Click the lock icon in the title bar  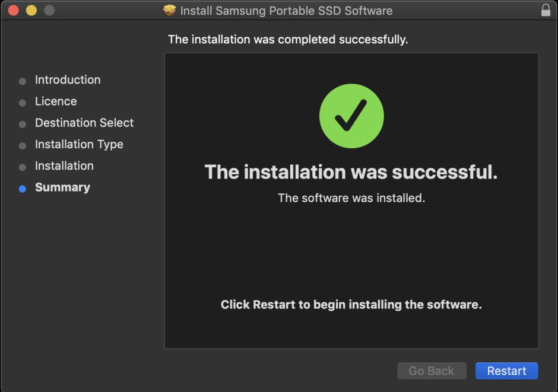tap(547, 10)
